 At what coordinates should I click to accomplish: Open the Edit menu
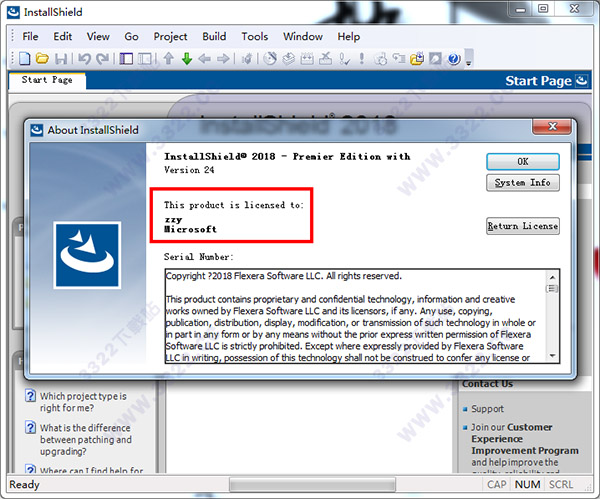(63, 36)
